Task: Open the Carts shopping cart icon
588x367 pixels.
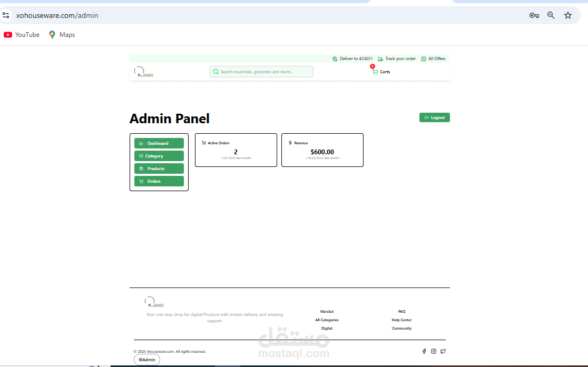Action: coord(381,72)
